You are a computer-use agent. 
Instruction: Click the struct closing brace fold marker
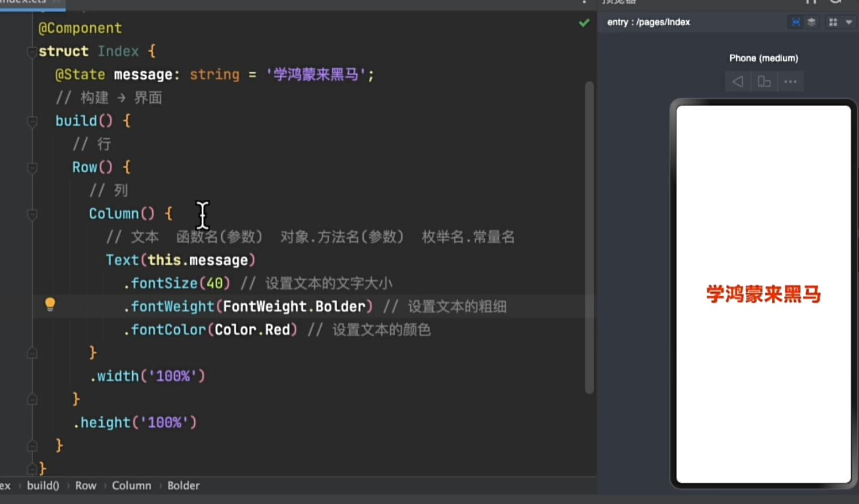click(x=32, y=469)
